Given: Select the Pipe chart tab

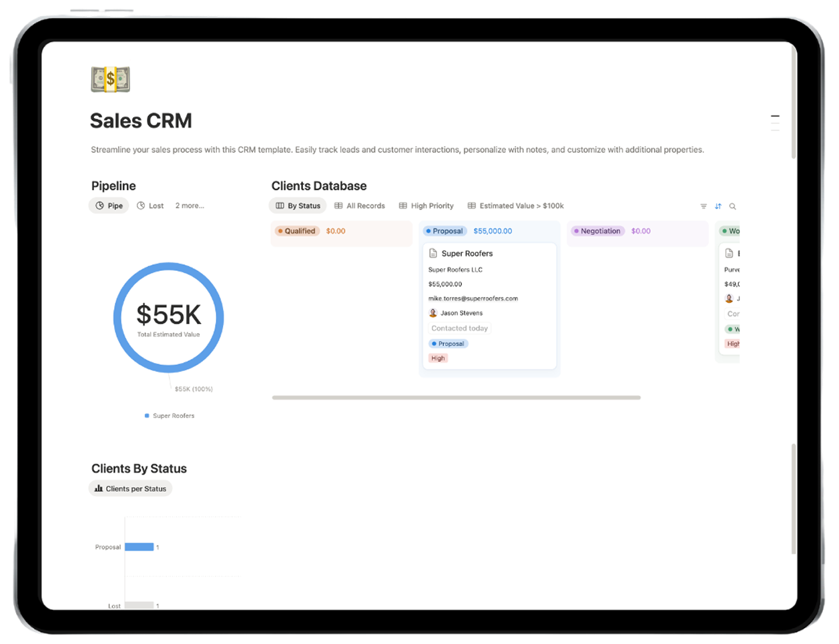Looking at the screenshot, I should coord(109,206).
